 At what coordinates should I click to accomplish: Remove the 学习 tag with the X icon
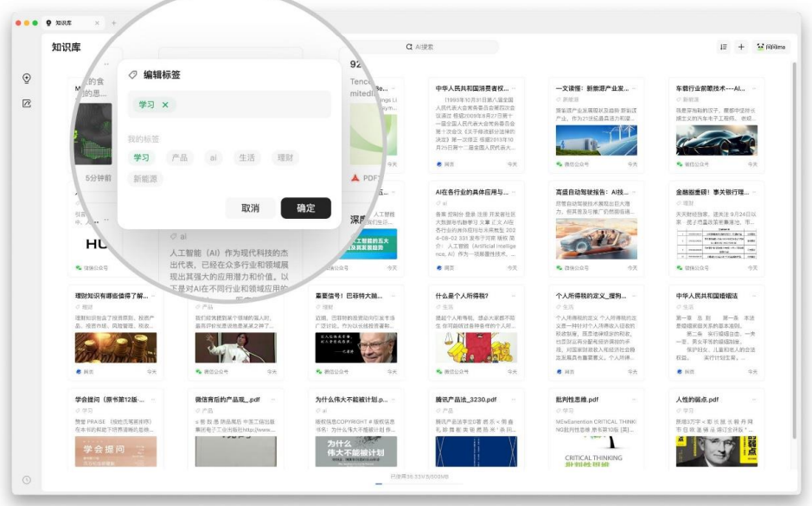tap(165, 105)
